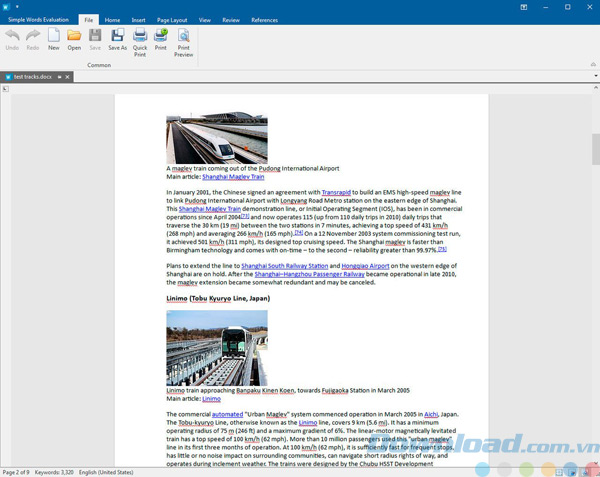Click the New document icon
The height and width of the screenshot is (477, 600).
point(53,38)
